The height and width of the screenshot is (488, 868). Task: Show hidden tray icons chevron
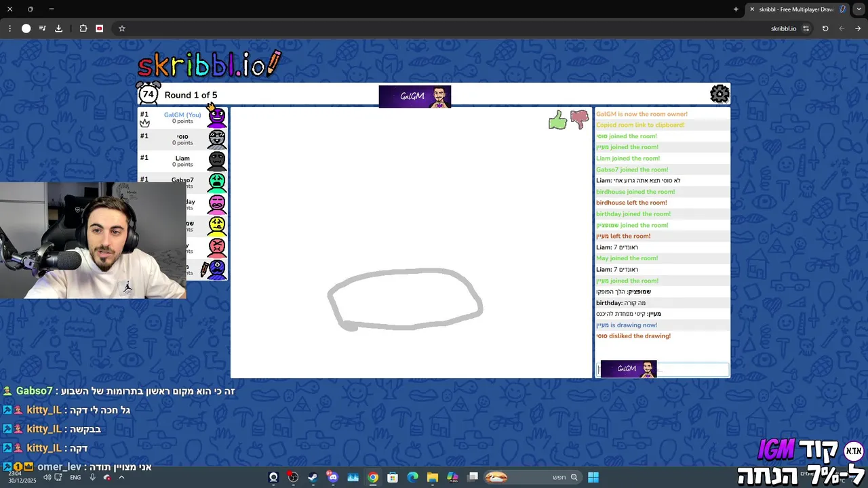tap(121, 477)
